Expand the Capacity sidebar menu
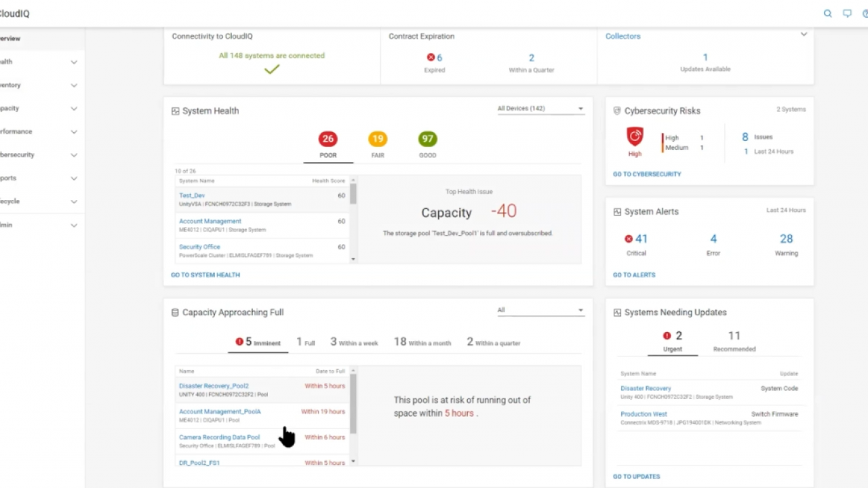The width and height of the screenshot is (868, 488). coord(74,108)
